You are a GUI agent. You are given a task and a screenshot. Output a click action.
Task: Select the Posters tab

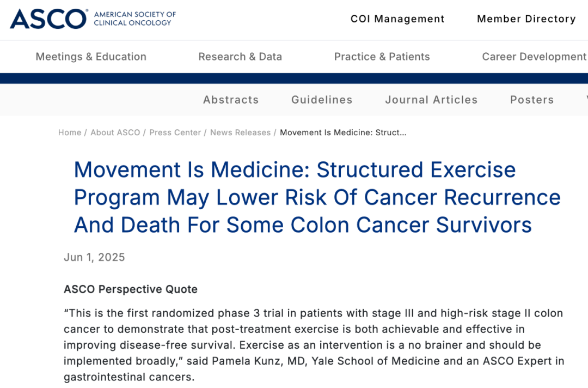[x=532, y=100]
